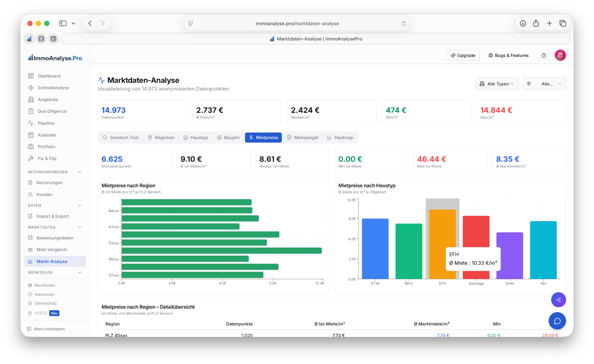This screenshot has height=364, width=594.
Task: Open the blue chat bubble button
Action: [x=557, y=321]
